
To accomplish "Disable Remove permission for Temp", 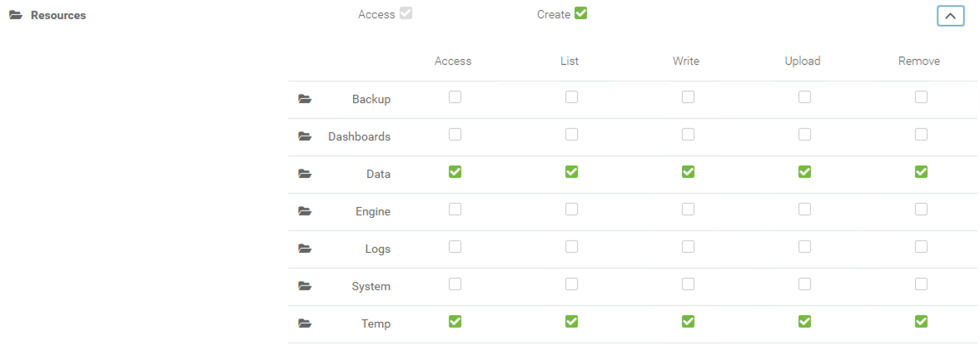I will coord(921,322).
